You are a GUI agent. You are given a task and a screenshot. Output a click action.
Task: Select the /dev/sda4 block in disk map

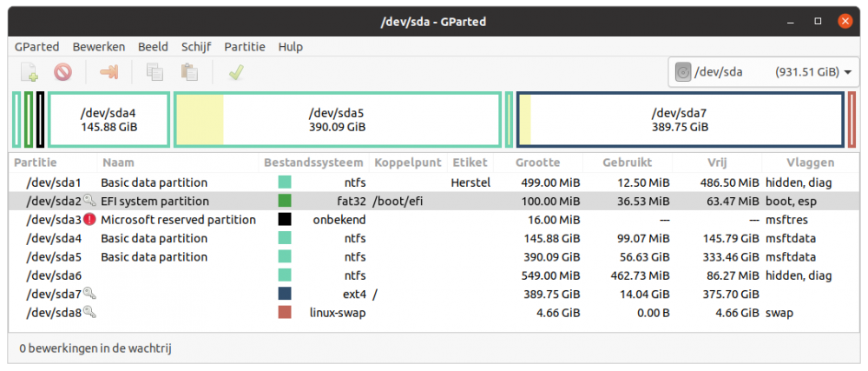tap(108, 120)
